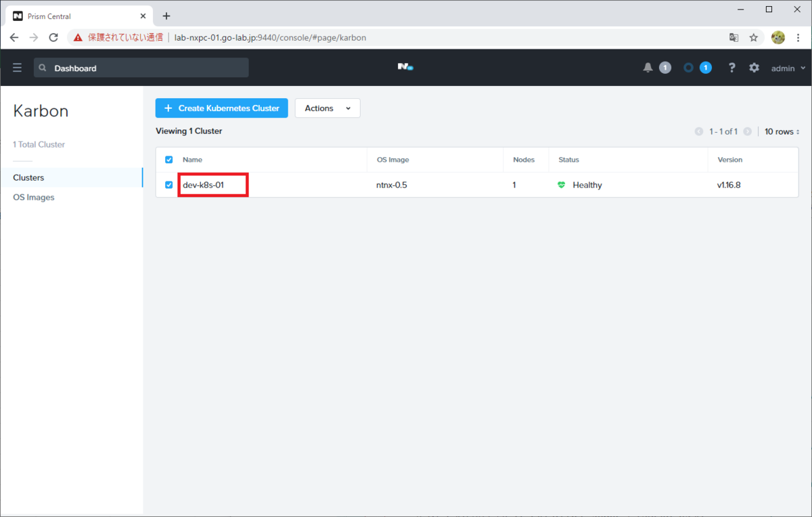Bookmark this page with star icon
This screenshot has width=812, height=517.
pyautogui.click(x=753, y=37)
